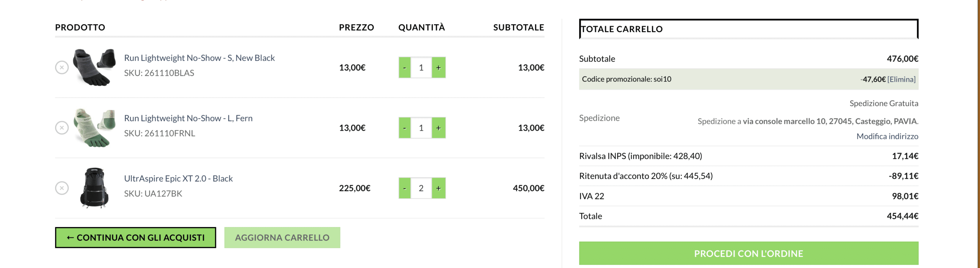Viewport: 980px width, 268px height.
Task: Remove Run Lightweight No-Show Fern item
Action: click(62, 128)
